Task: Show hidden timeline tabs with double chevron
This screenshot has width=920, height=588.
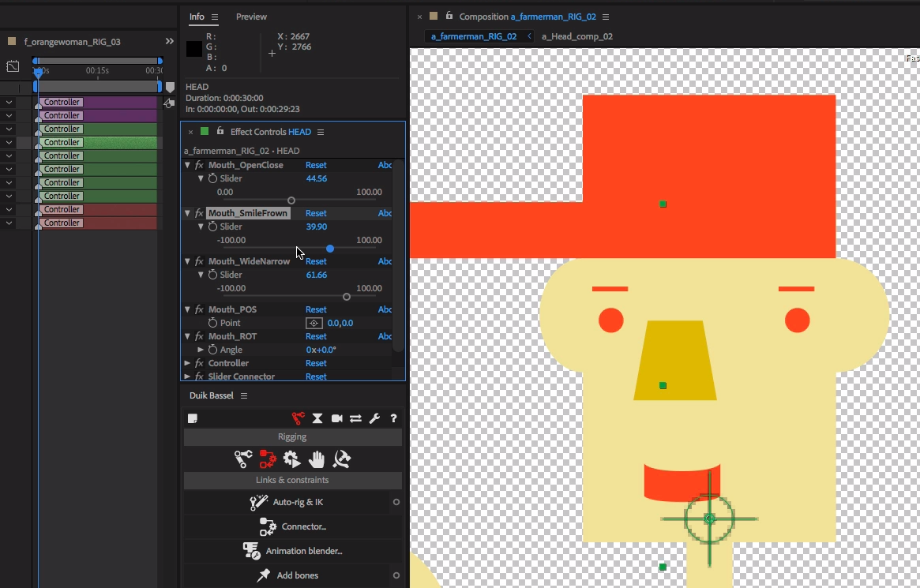Action: (x=170, y=41)
